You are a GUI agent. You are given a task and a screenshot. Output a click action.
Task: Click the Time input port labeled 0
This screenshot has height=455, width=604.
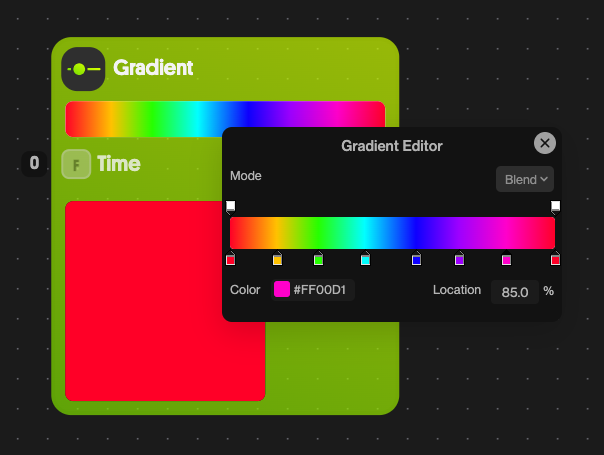34,163
